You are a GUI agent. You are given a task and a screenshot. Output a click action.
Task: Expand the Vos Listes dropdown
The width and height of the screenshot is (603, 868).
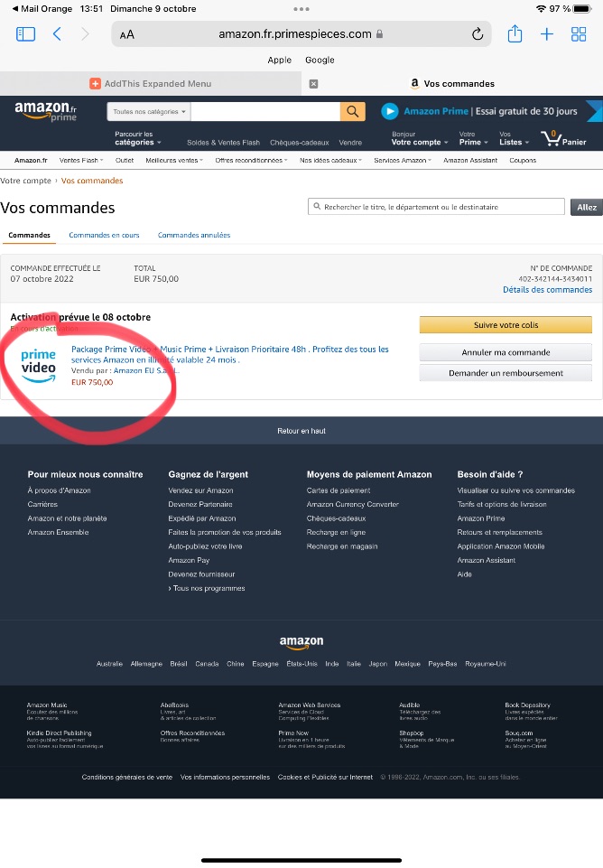514,138
